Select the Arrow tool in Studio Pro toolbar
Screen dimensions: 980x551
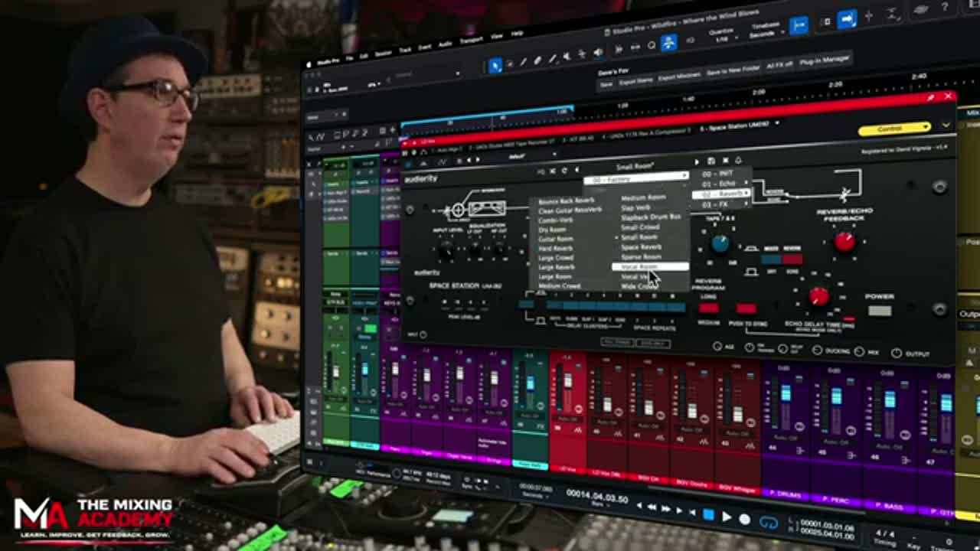[495, 67]
